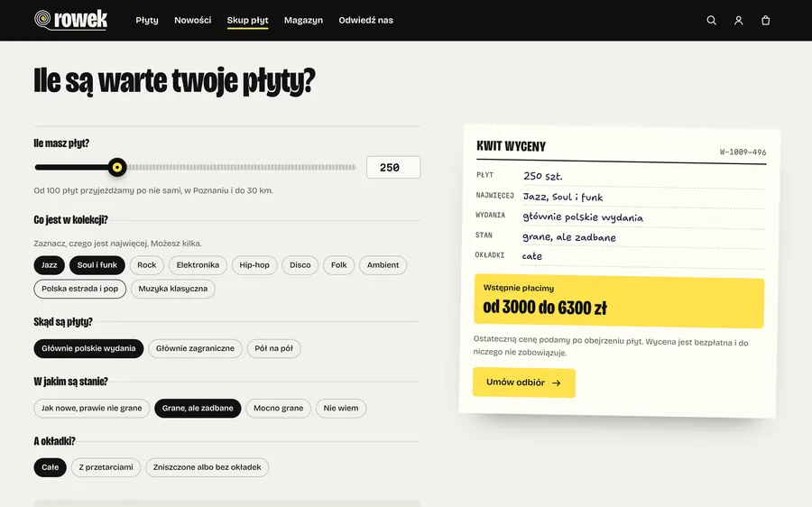Select the Skup płyt nav item
Viewport: 812px width, 507px height.
point(247,20)
